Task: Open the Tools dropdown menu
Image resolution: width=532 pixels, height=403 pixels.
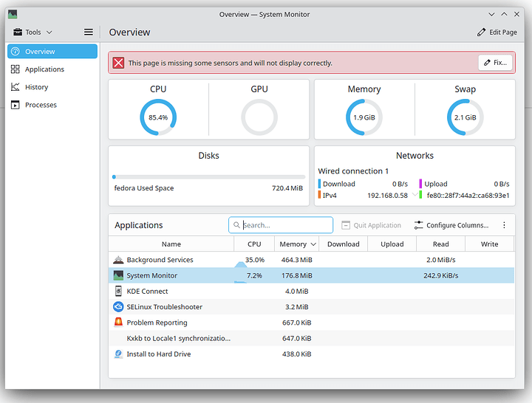Action: [x=33, y=32]
